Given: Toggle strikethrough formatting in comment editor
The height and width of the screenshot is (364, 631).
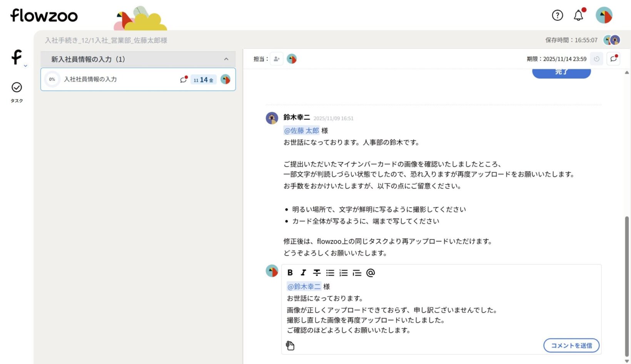Looking at the screenshot, I should (317, 273).
